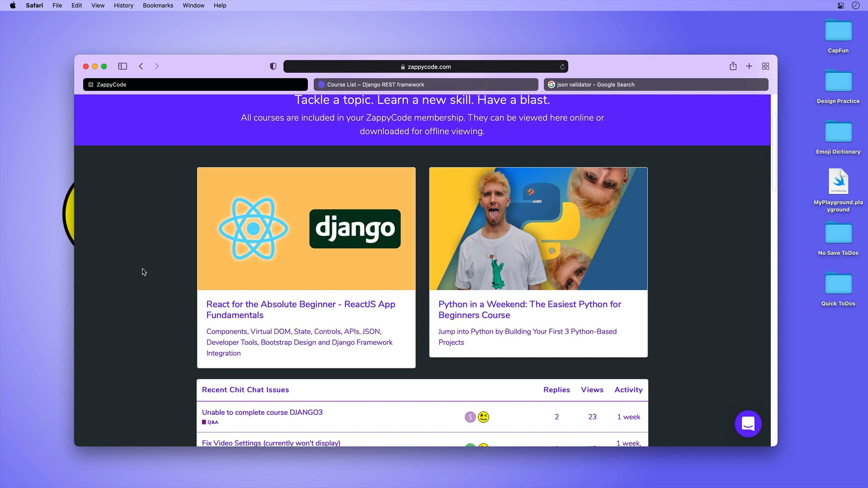Open the File menu

click(x=57, y=5)
